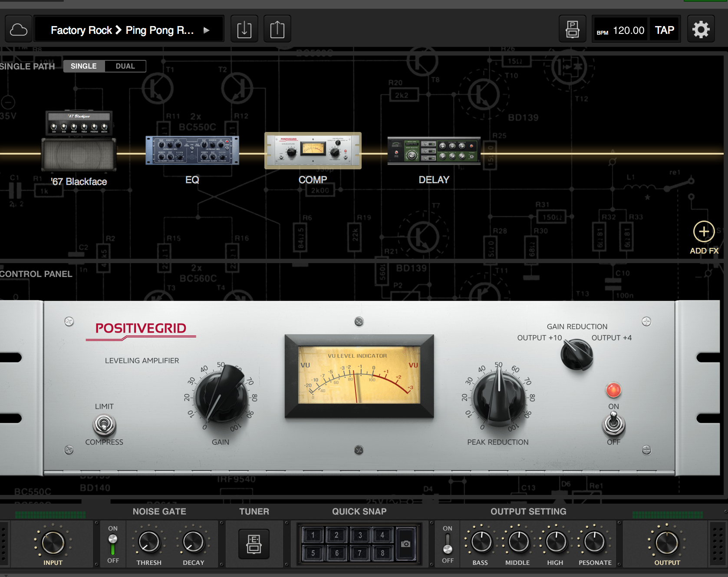Screen dimensions: 728x577
Task: Select the '67 Blackface amp
Action: [79, 141]
